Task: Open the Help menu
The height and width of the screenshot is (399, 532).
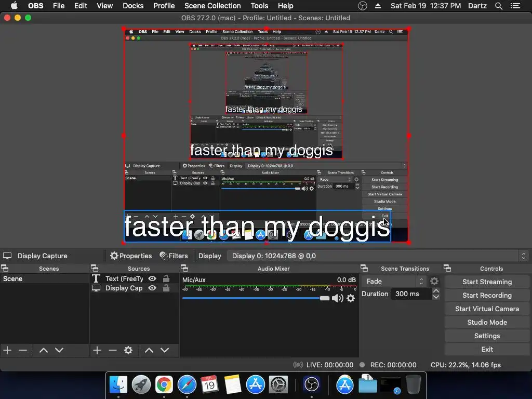Action: tap(285, 6)
